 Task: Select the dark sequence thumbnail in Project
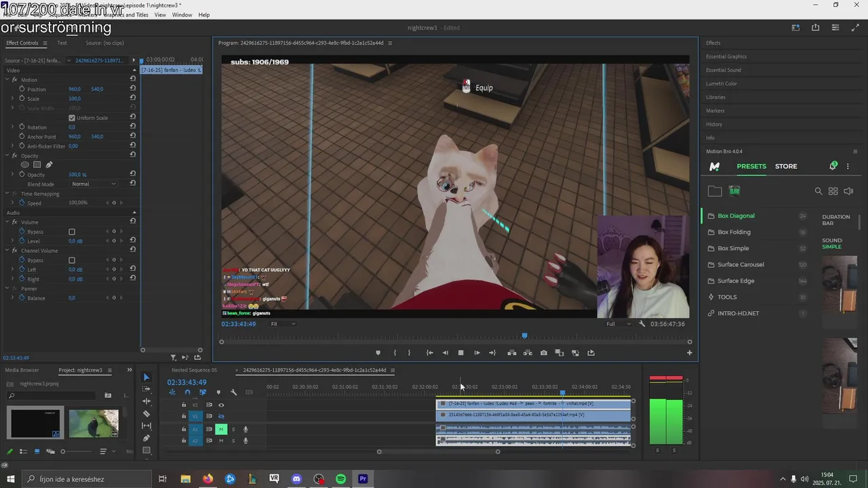(x=35, y=422)
